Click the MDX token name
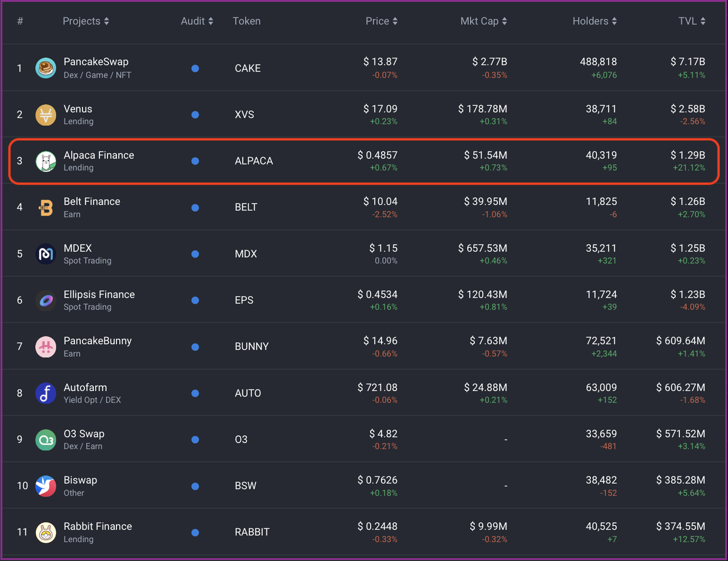728x561 pixels. point(246,254)
